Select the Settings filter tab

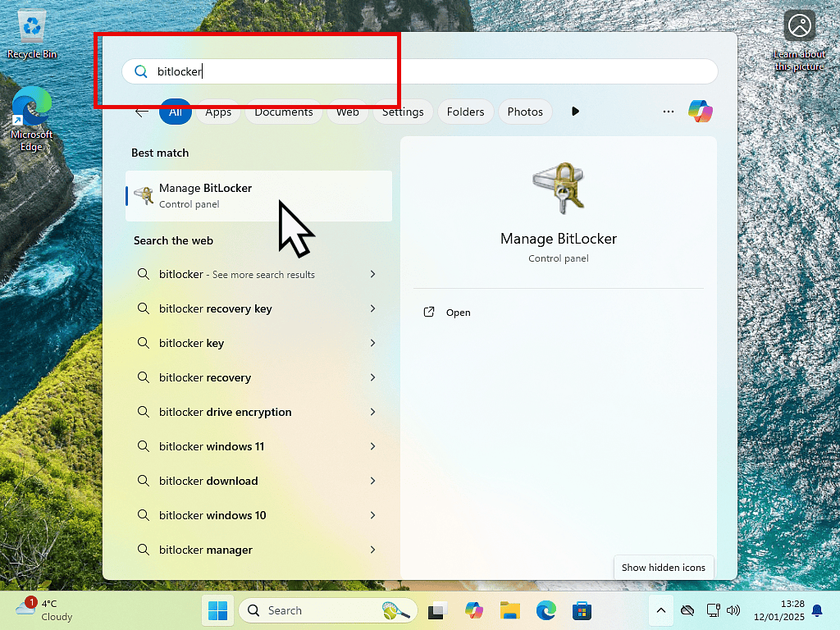(403, 112)
